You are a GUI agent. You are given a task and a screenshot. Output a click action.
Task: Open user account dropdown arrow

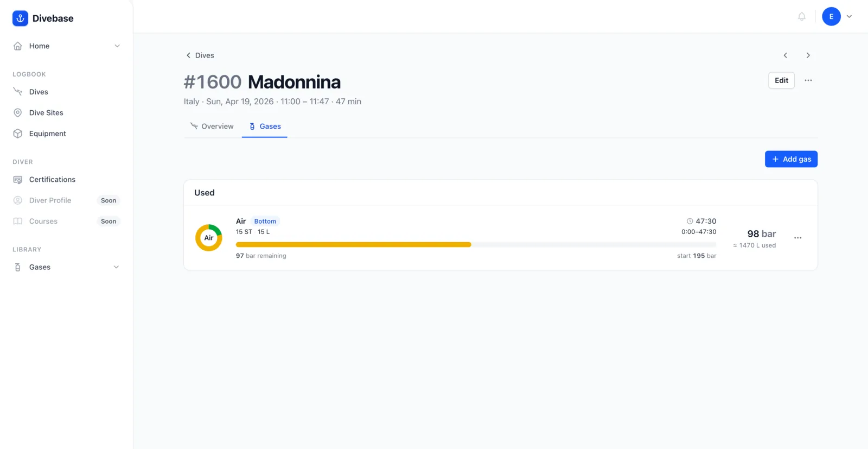click(x=850, y=16)
